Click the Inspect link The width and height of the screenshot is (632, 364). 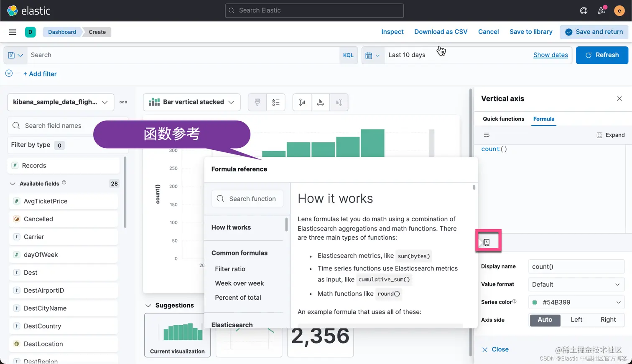click(x=392, y=32)
